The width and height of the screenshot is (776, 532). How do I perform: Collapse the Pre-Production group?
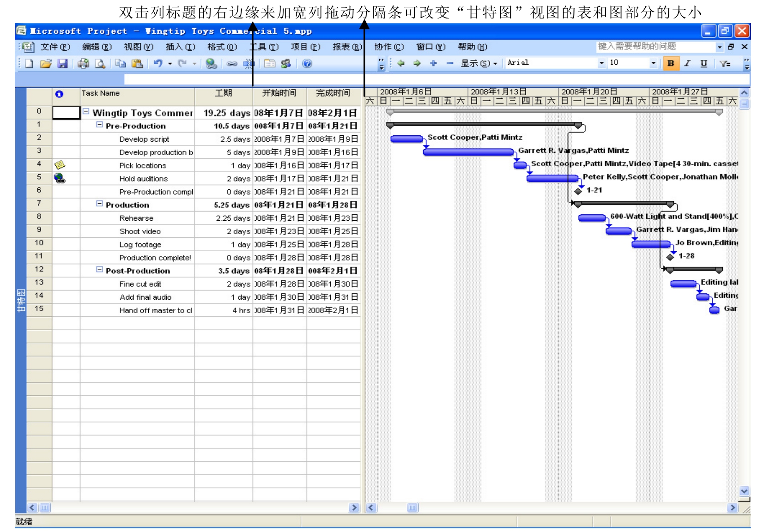99,125
